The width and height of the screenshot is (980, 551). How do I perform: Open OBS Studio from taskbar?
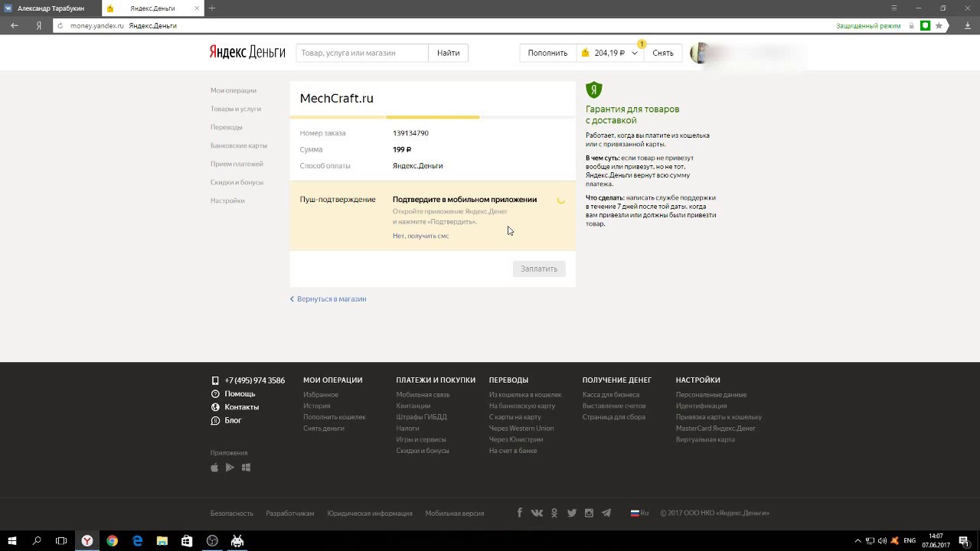point(212,541)
